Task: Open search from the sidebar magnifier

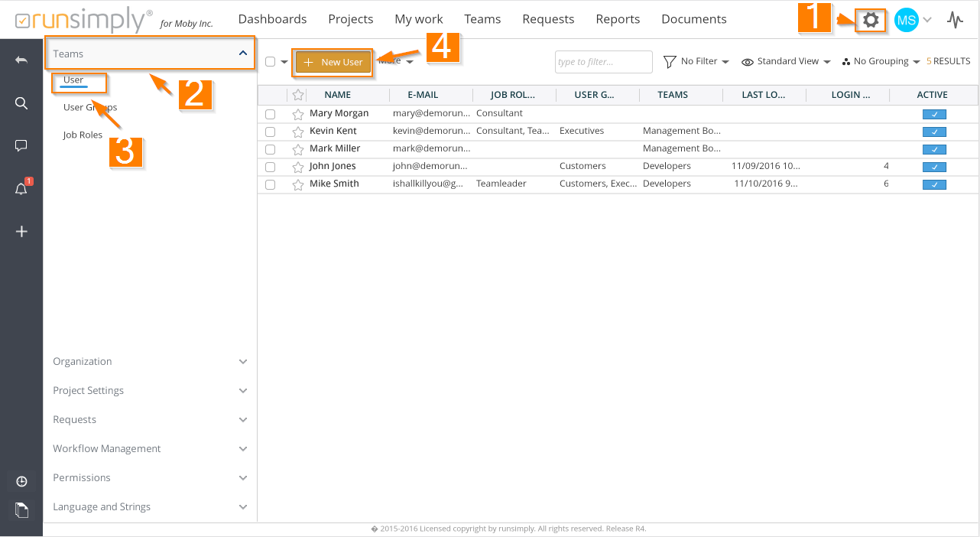Action: [21, 103]
